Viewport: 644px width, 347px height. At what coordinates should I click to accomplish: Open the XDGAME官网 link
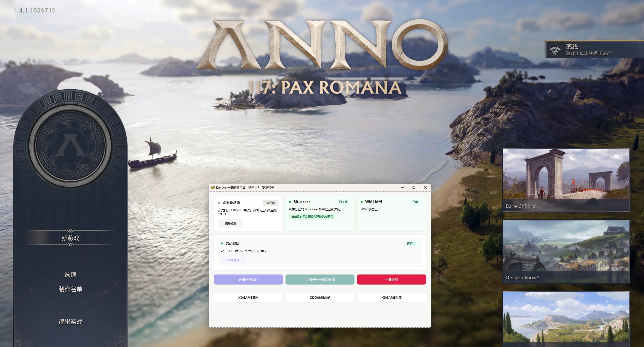coord(248,297)
